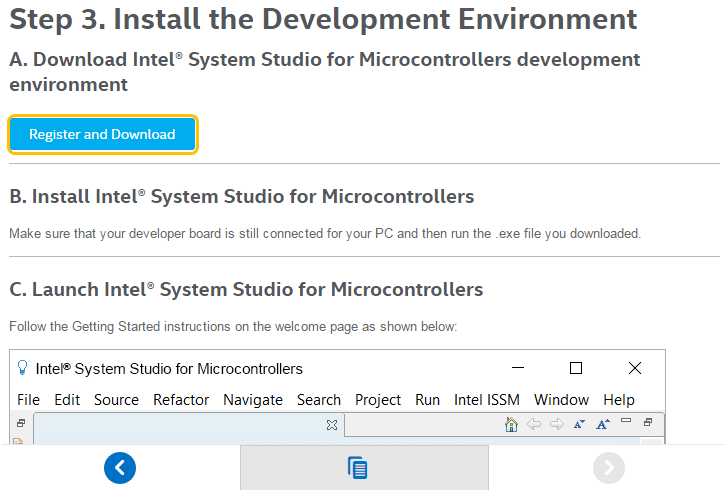This screenshot has height=490, width=728.
Task: Click the Home icon in welcome toolbar
Action: coord(511,424)
